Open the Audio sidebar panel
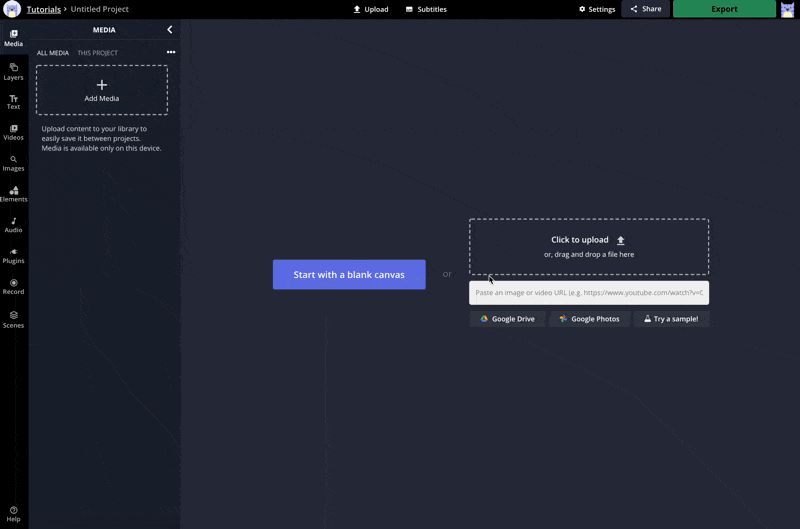 coord(13,225)
